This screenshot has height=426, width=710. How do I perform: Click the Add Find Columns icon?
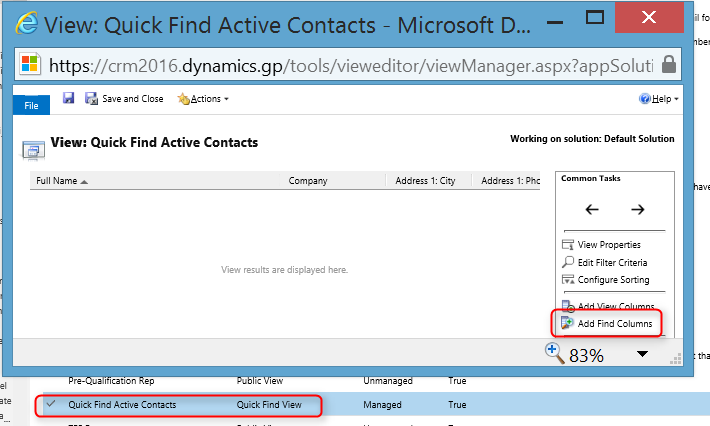click(567, 323)
